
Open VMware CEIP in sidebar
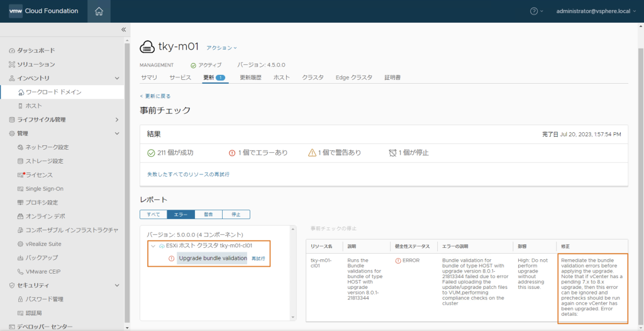[43, 271]
